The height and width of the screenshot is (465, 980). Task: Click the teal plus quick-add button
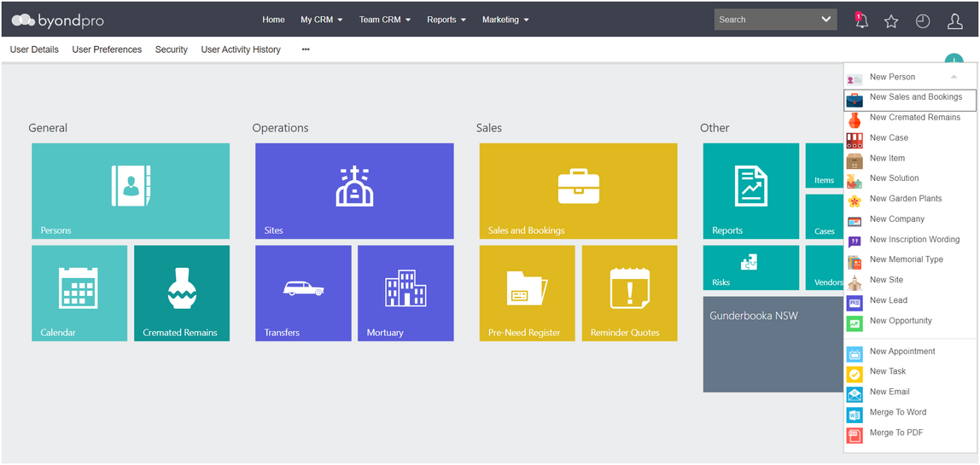pos(954,58)
